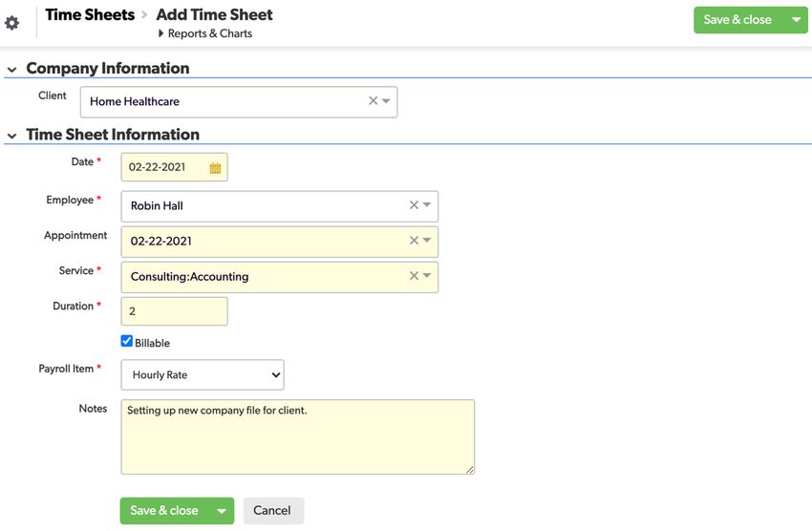The width and height of the screenshot is (812, 531).
Task: Clear the Employee Robin Hall selection
Action: (414, 205)
